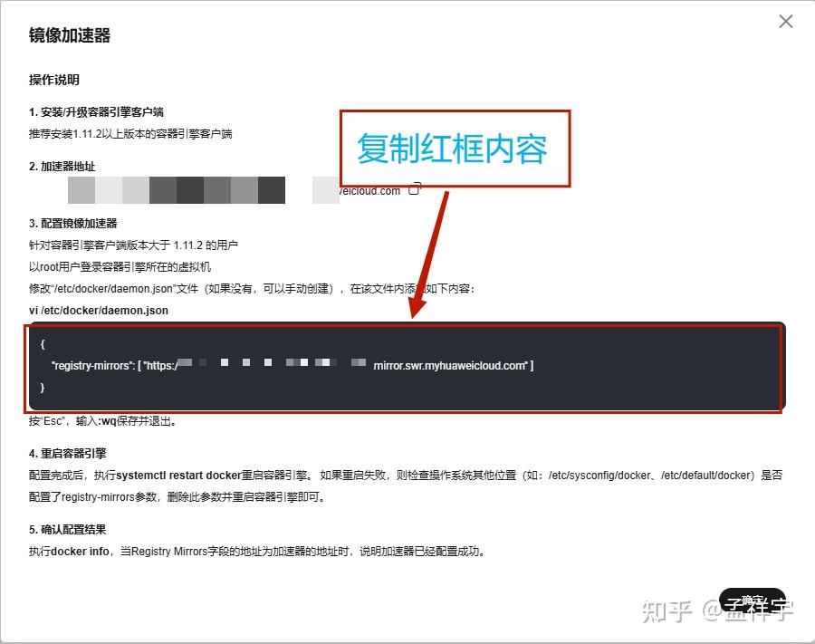Viewport: 815px width, 644px height.
Task: Click the registry-mirrors line in code block
Action: pos(292,365)
